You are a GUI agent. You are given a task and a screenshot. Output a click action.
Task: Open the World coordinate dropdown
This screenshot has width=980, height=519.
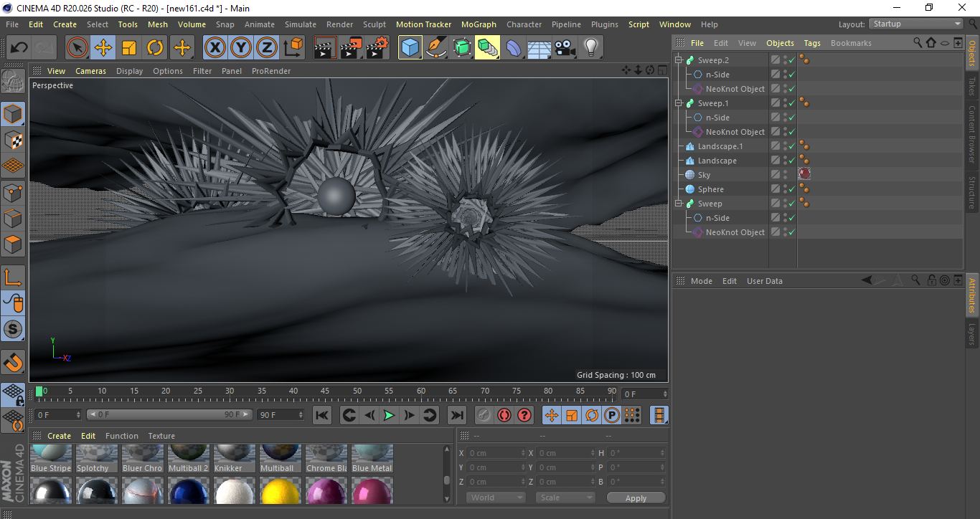[496, 497]
